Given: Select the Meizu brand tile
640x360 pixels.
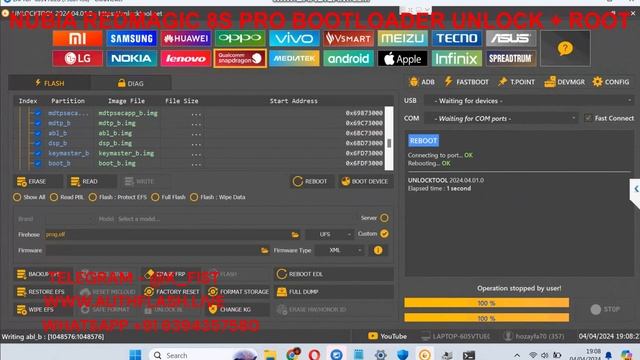Looking at the screenshot, I should [x=402, y=39].
